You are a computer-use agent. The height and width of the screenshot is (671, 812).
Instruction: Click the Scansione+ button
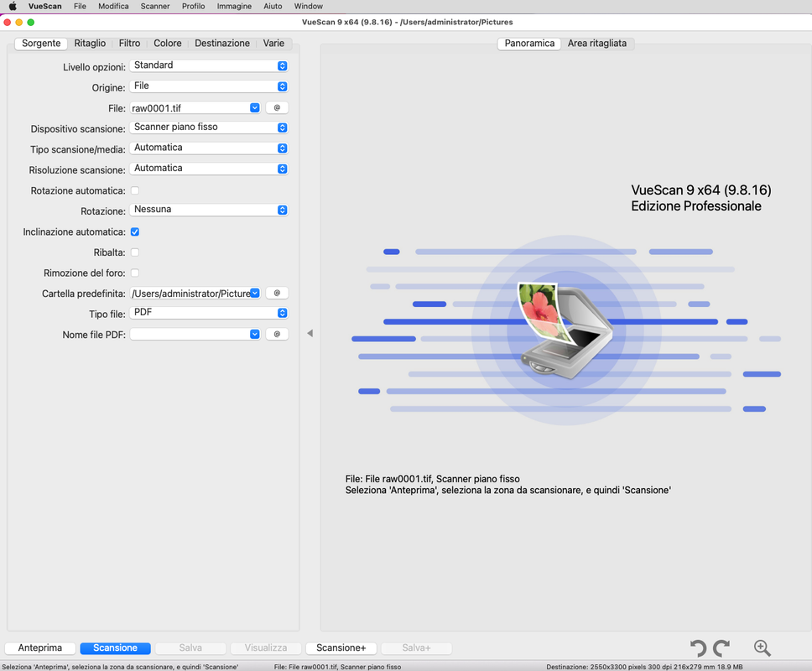pyautogui.click(x=341, y=648)
